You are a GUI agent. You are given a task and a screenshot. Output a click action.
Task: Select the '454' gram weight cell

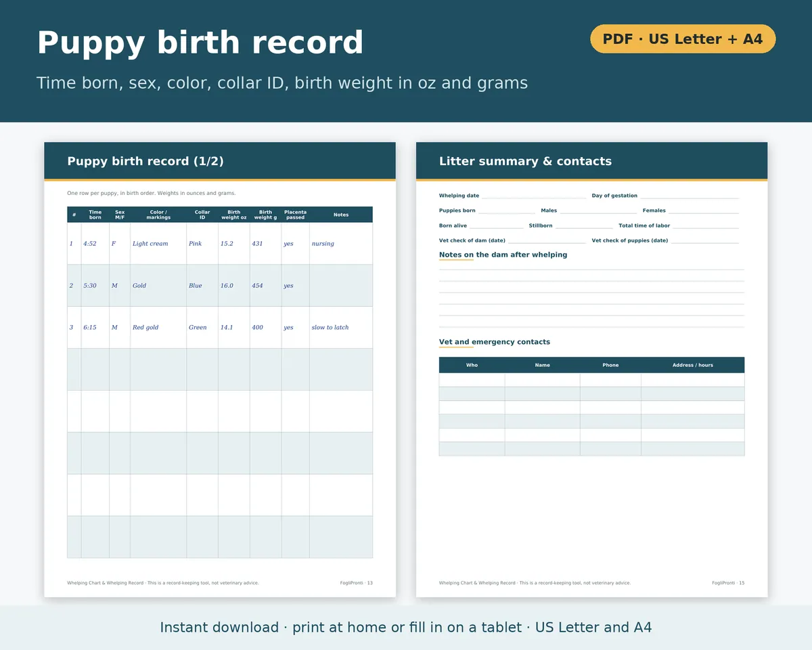(266, 286)
